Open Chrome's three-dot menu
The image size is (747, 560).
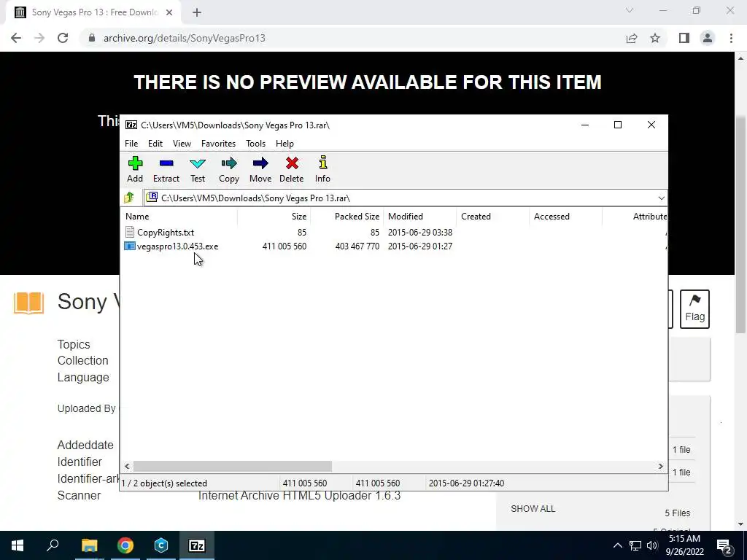tap(731, 38)
